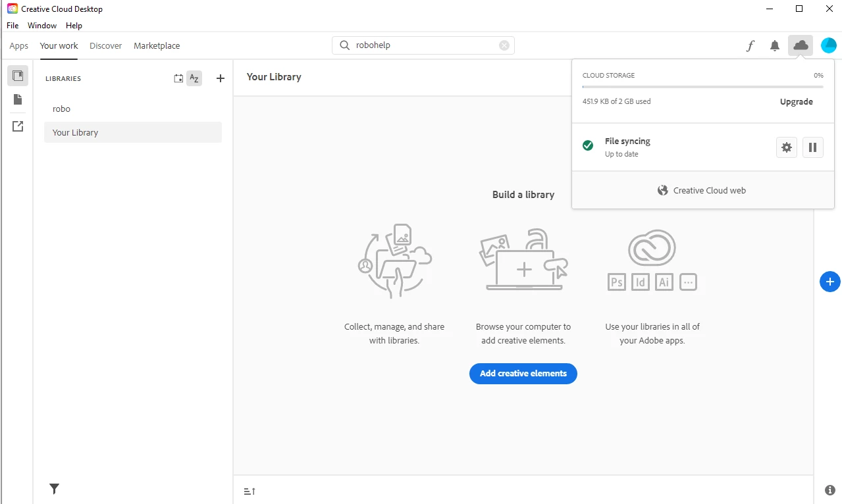Click Use your libraries in all apps text

tap(652, 334)
